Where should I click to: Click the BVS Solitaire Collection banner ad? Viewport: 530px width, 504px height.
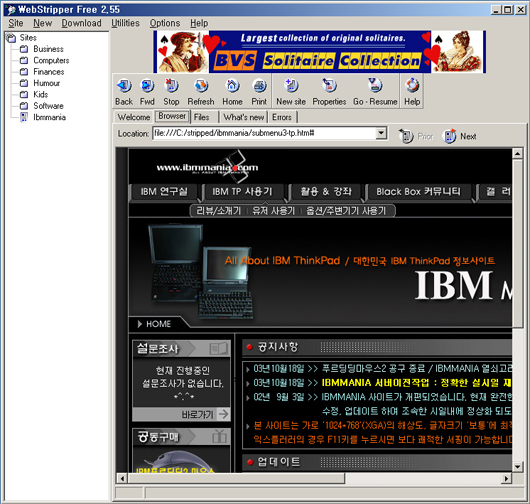pos(320,52)
